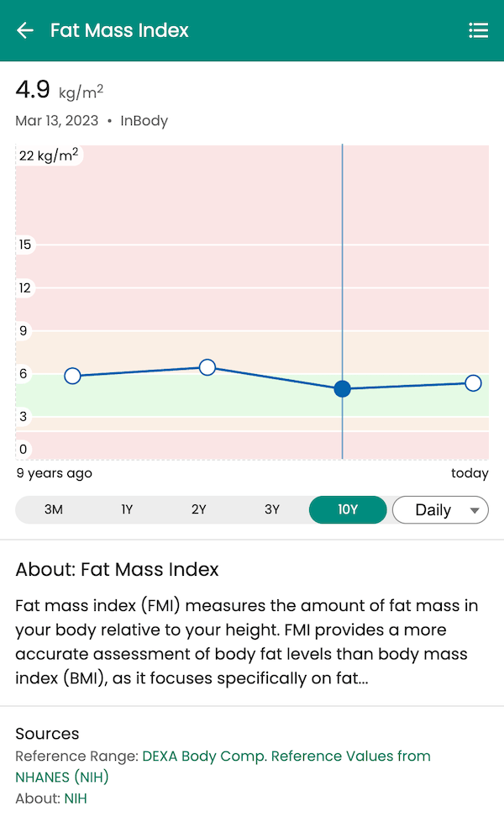Screen dimensions: 504x817
Task: Select the 10Y time range
Action: pos(348,509)
